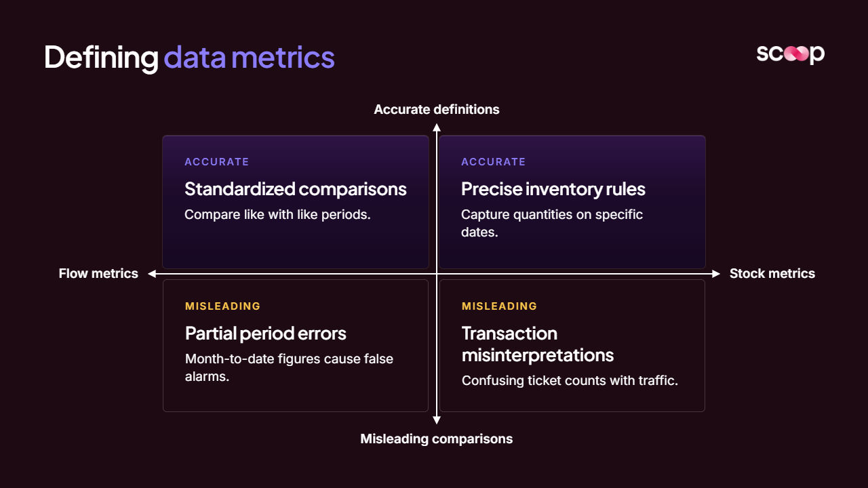Screen dimensions: 868x488
Task: Select ACCURATE tag above Precise inventory rules
Action: pyautogui.click(x=494, y=162)
